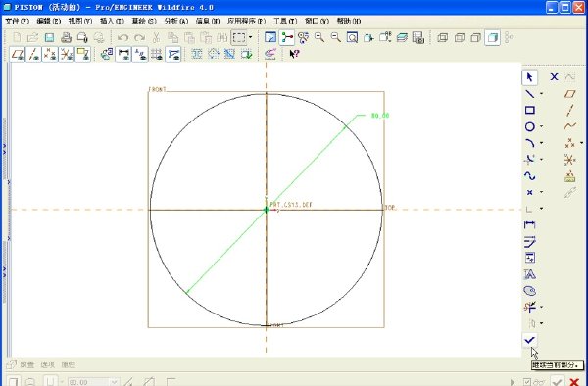Open the 帮助 (Help) menu
The height and width of the screenshot is (386, 588).
[x=348, y=21]
